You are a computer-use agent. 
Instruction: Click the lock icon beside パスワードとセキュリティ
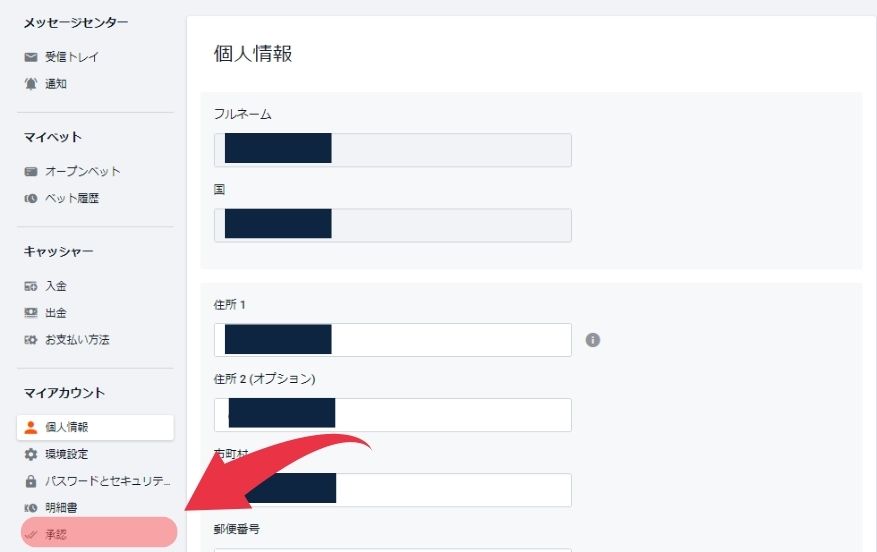click(x=31, y=481)
